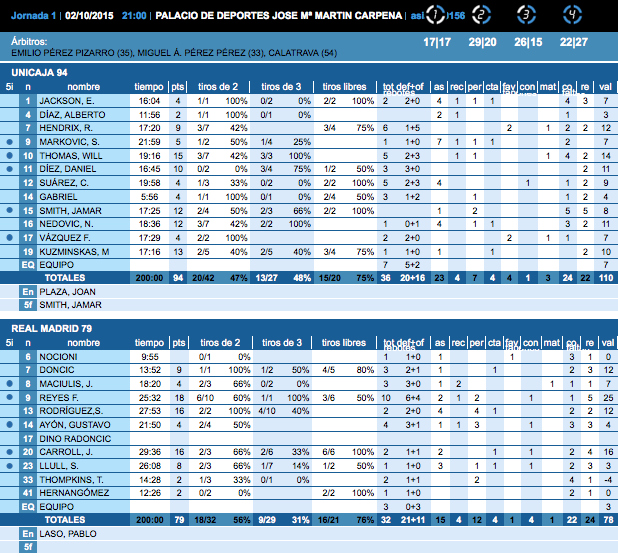
Task: Click the quarter 2 circle icon
Action: pos(480,15)
